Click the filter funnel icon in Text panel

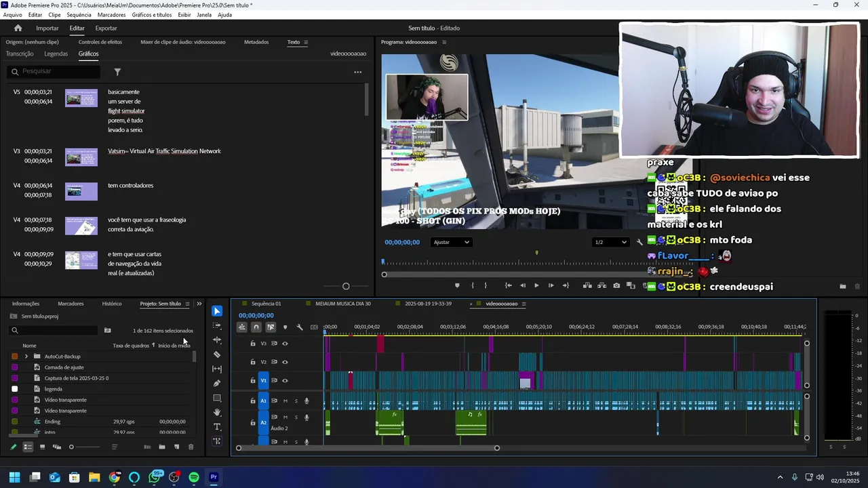tap(117, 72)
